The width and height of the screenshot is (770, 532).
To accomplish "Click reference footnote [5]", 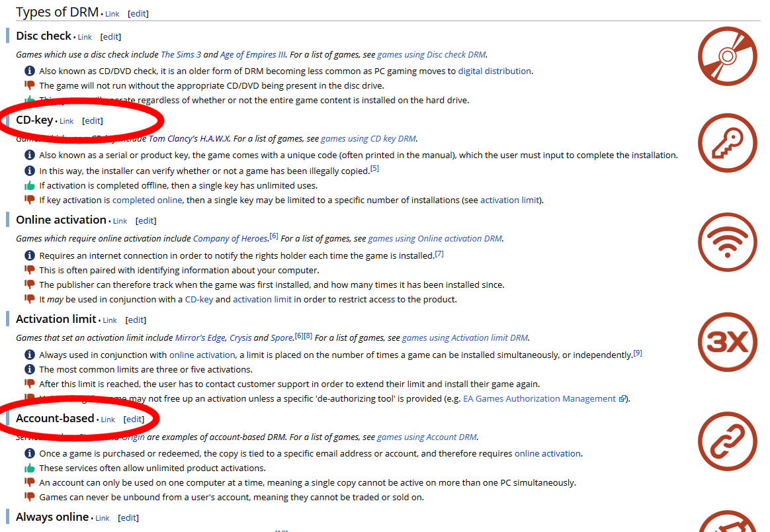I will [x=374, y=169].
